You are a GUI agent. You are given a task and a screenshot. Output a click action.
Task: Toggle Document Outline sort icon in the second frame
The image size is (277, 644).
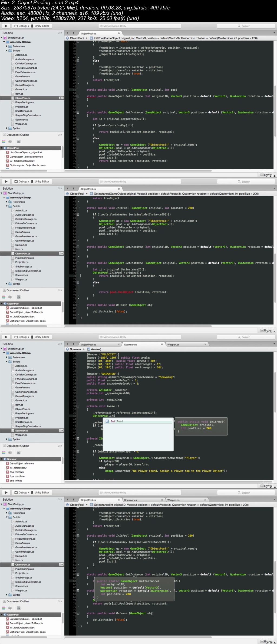[x=10, y=297]
